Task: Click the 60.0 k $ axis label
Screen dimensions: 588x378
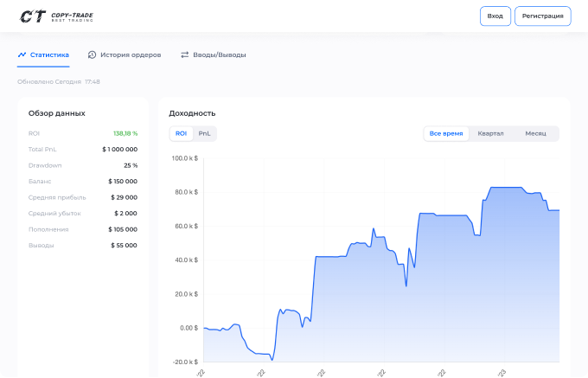Action: pos(187,226)
